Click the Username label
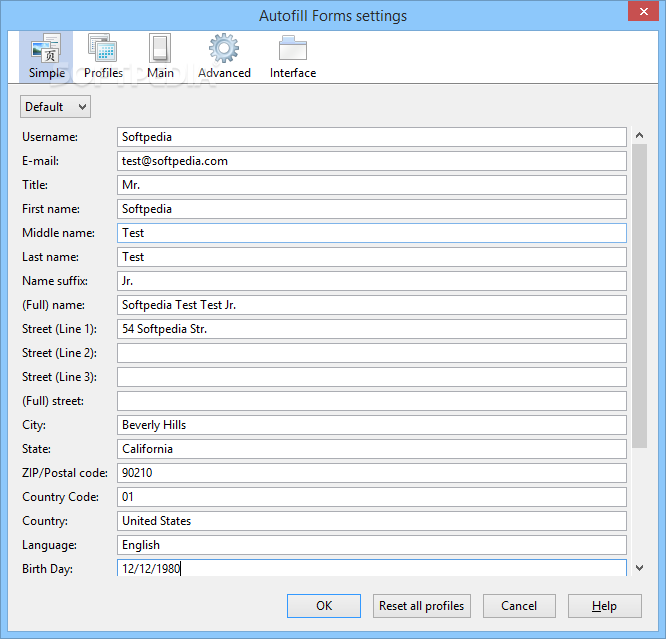The height and width of the screenshot is (639, 666). [50, 137]
